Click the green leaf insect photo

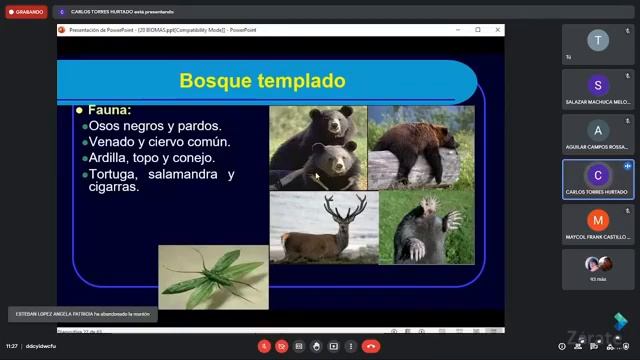[213, 277]
